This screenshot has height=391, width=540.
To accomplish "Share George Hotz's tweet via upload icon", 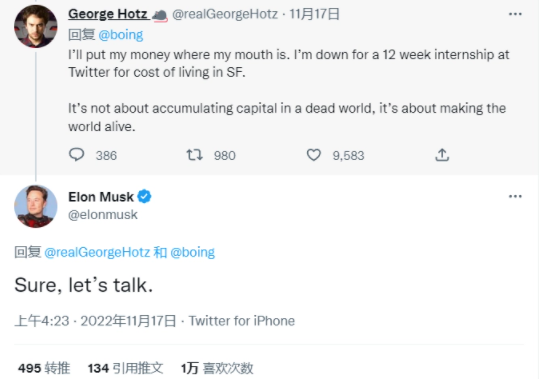I will click(x=442, y=155).
